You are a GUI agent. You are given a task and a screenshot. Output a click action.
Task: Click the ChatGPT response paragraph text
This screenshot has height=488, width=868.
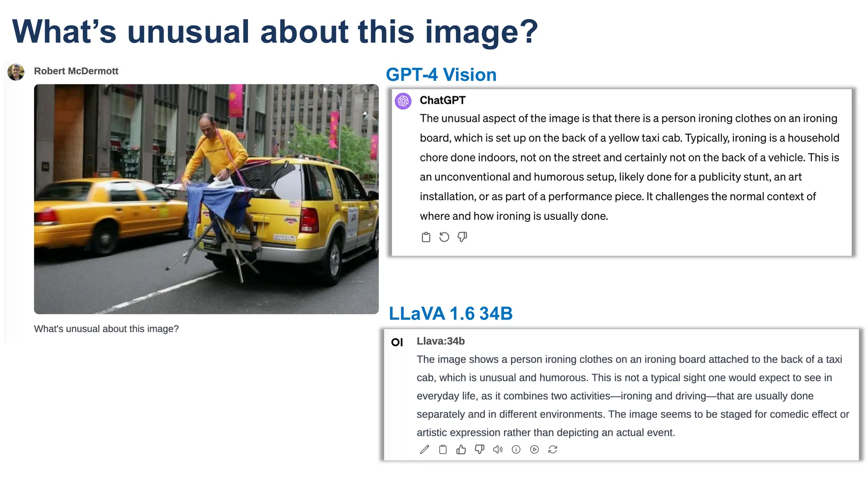(629, 167)
